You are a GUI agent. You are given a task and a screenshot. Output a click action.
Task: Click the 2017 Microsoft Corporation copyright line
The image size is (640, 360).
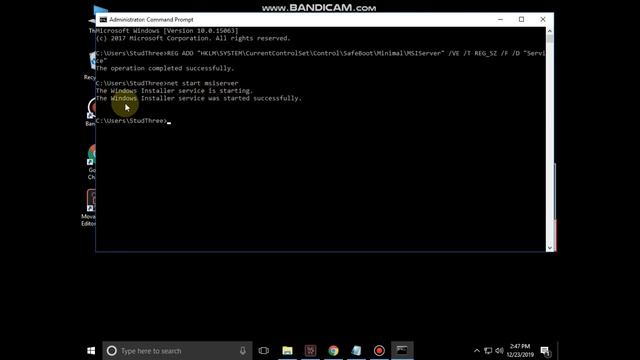193,38
